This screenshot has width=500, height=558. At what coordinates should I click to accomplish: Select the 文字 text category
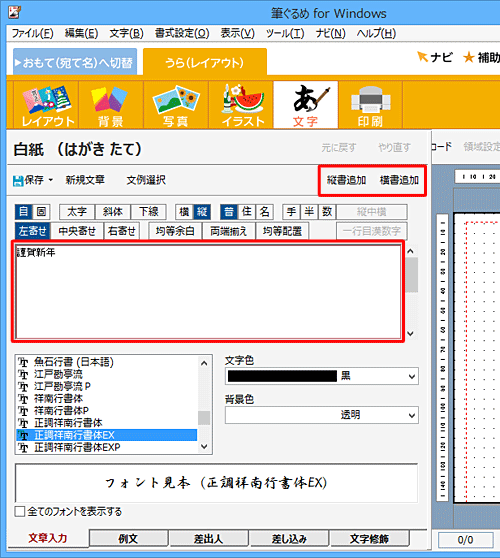306,105
